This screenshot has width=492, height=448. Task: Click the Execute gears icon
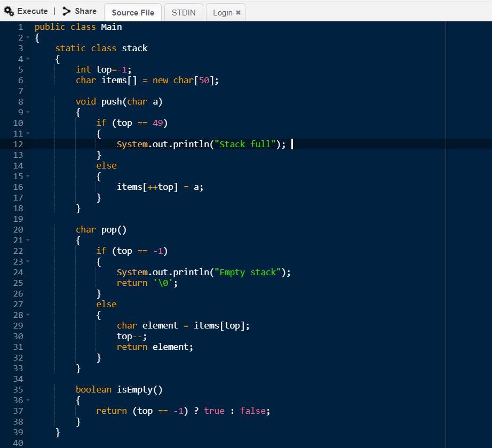[x=9, y=11]
